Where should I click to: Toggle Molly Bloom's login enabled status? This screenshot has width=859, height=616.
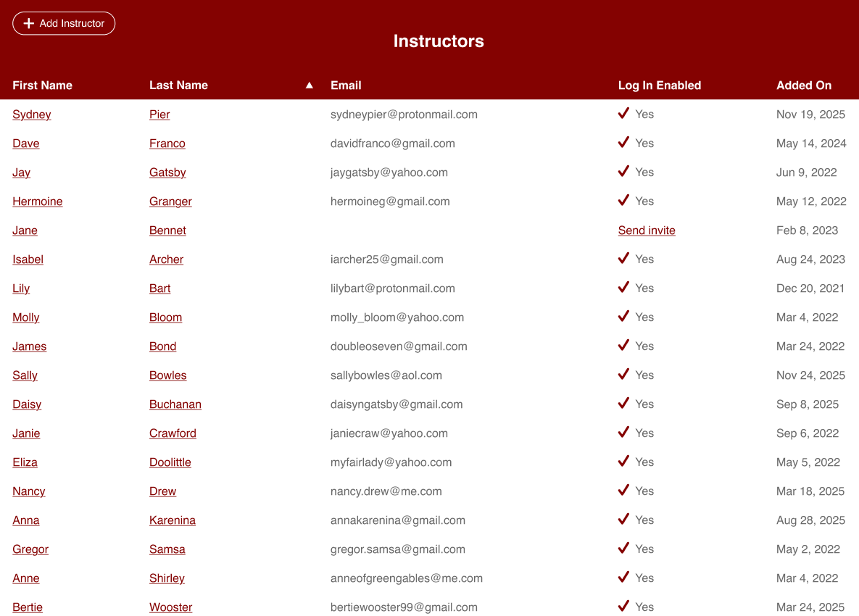[623, 317]
